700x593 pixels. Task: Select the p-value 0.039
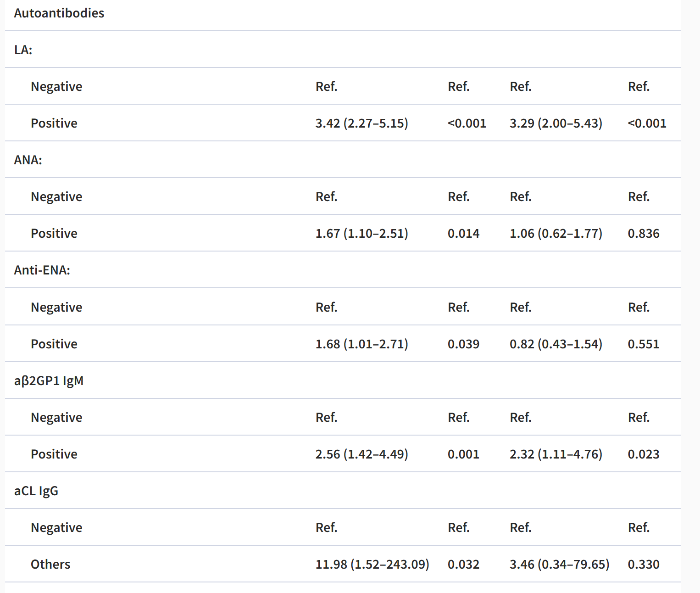click(463, 344)
